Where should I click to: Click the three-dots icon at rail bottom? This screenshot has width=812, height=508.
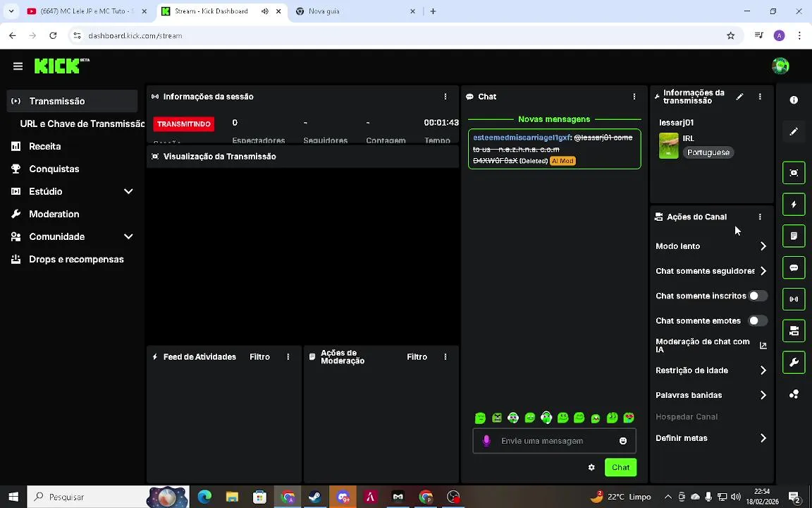[x=794, y=394]
